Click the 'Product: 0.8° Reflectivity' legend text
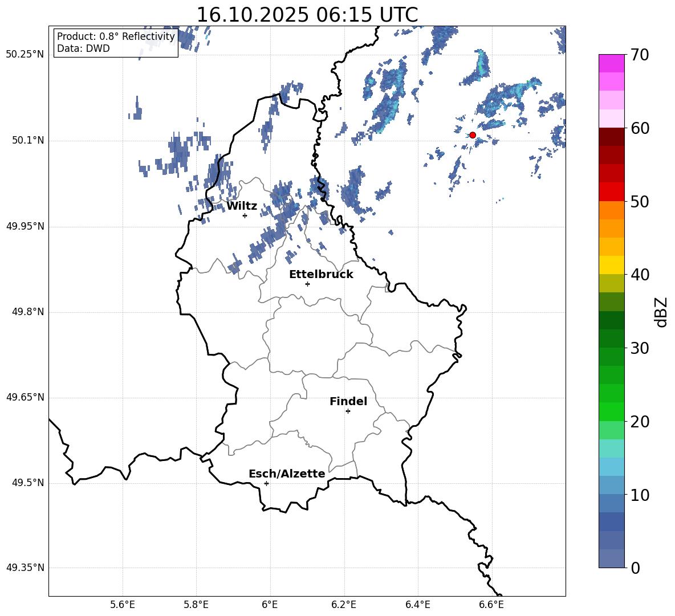The image size is (675, 616). coord(116,36)
